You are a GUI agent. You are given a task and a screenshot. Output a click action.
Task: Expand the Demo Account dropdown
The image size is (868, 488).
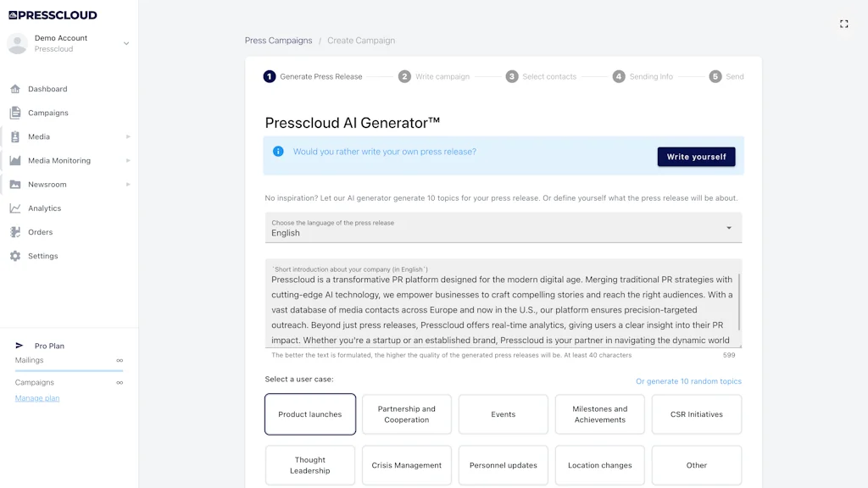[126, 43]
